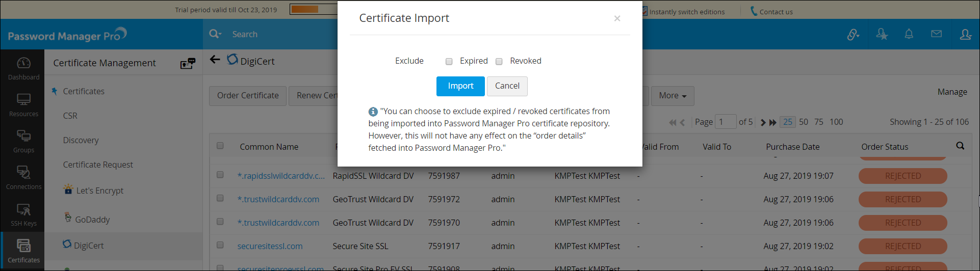
Task: Click the table search magnifier icon
Action: coord(960,146)
